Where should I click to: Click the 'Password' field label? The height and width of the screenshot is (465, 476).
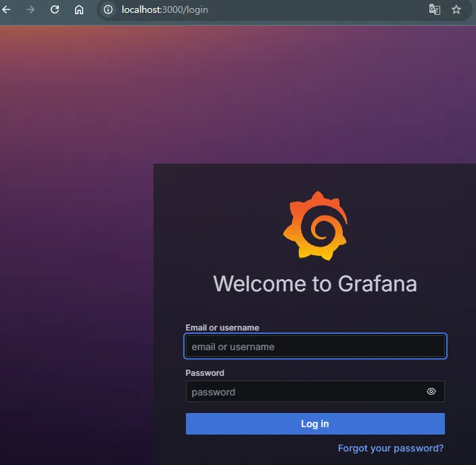tap(205, 373)
